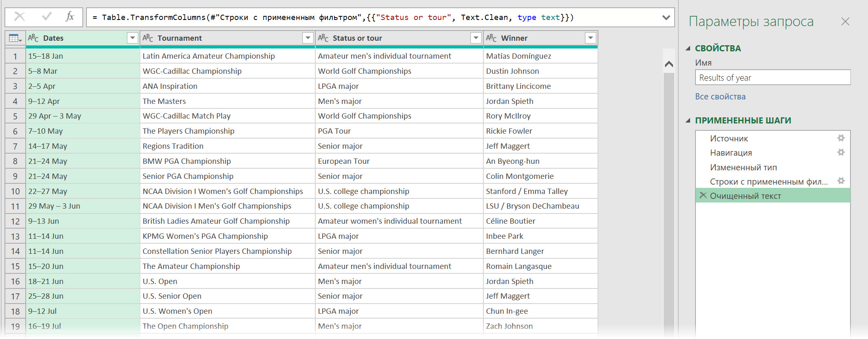Click the ABC type icon of Status or tour column
The image size is (868, 339).
(x=323, y=38)
